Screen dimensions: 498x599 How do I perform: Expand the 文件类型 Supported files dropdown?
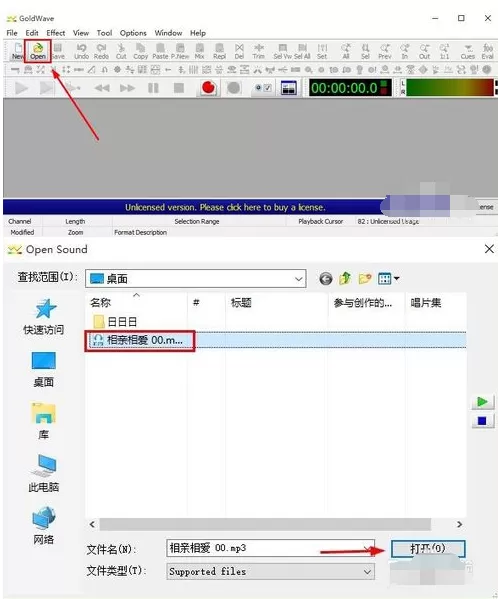click(367, 572)
